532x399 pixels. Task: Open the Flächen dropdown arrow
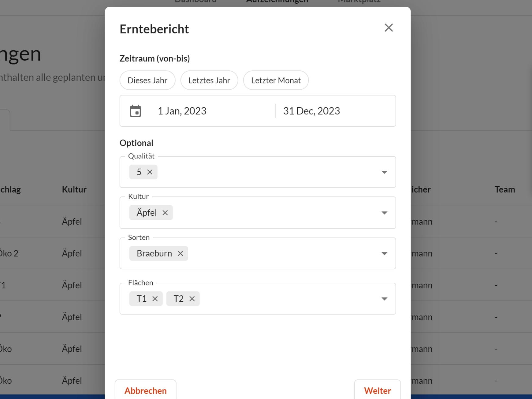pyautogui.click(x=385, y=299)
